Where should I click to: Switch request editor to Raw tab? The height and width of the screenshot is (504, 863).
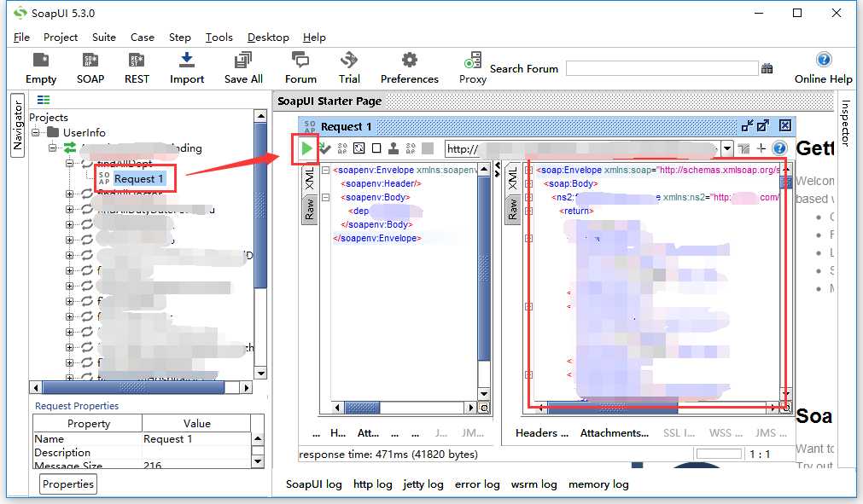(x=310, y=210)
